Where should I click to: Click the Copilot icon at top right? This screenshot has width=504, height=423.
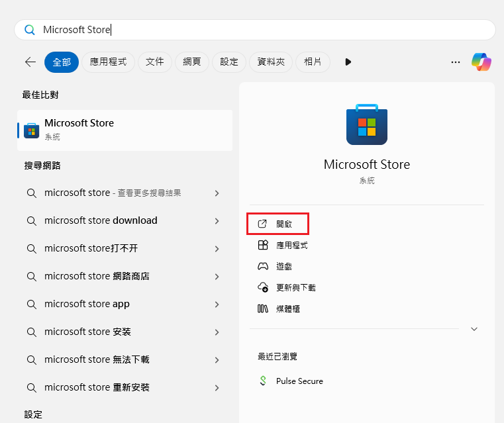[x=481, y=62]
